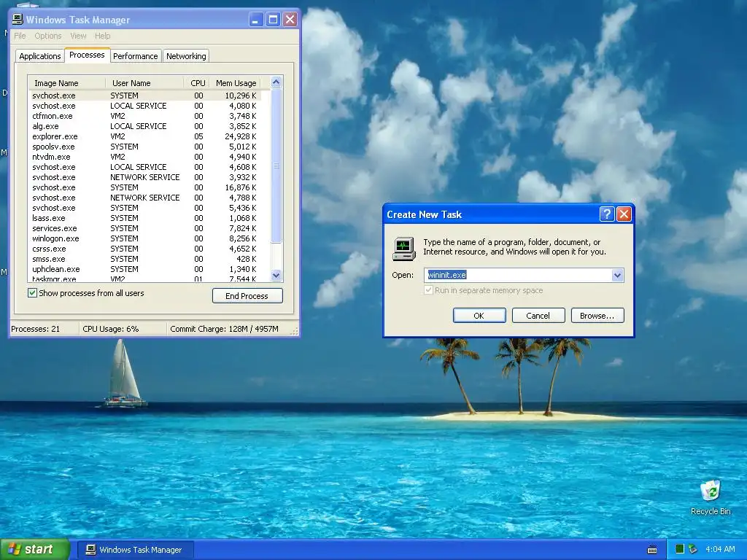Select the alg.exe process row
Image resolution: width=747 pixels, height=560 pixels.
(x=145, y=126)
